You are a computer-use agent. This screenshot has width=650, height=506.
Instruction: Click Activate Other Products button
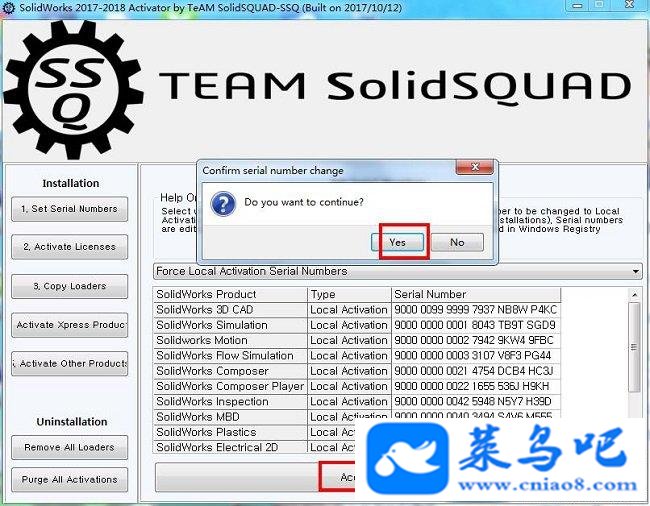pyautogui.click(x=70, y=363)
